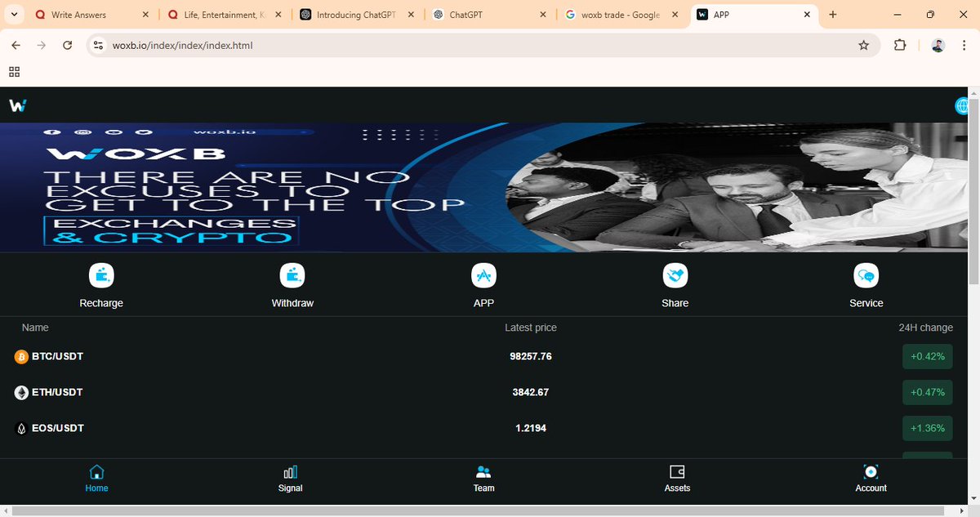Screen dimensions: 980x517
Task: Open the Team bottom tab
Action: pos(483,479)
